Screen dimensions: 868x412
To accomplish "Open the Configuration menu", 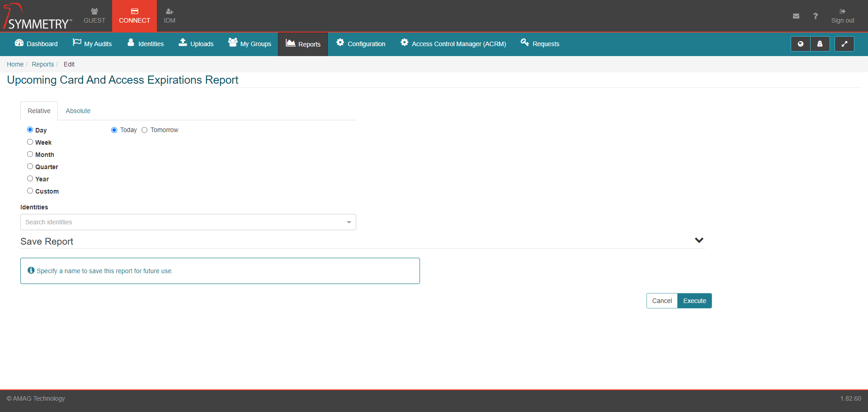I will pos(361,44).
